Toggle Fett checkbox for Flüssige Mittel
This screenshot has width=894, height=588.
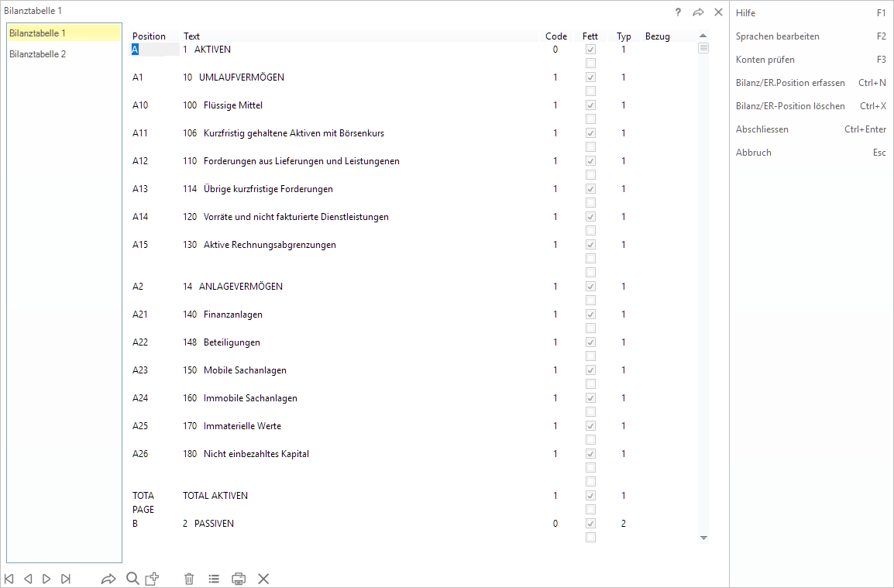590,105
